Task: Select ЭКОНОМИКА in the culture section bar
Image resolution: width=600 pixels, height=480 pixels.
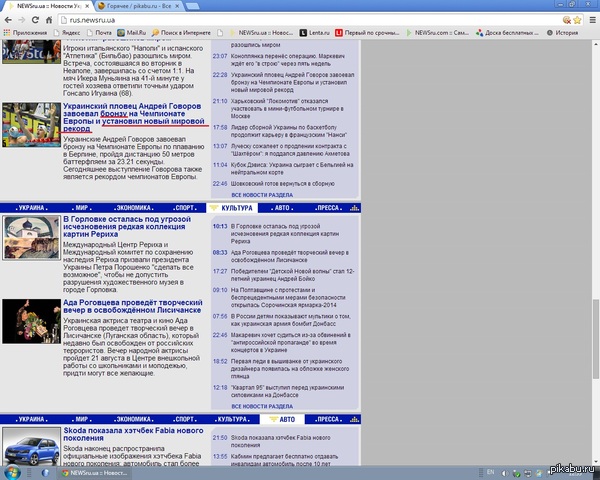Action: pos(134,208)
